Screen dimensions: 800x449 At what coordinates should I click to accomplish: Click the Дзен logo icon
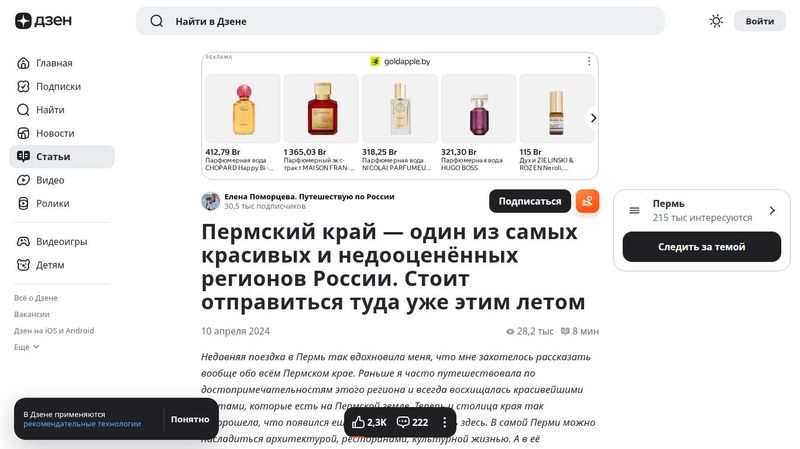(x=23, y=21)
